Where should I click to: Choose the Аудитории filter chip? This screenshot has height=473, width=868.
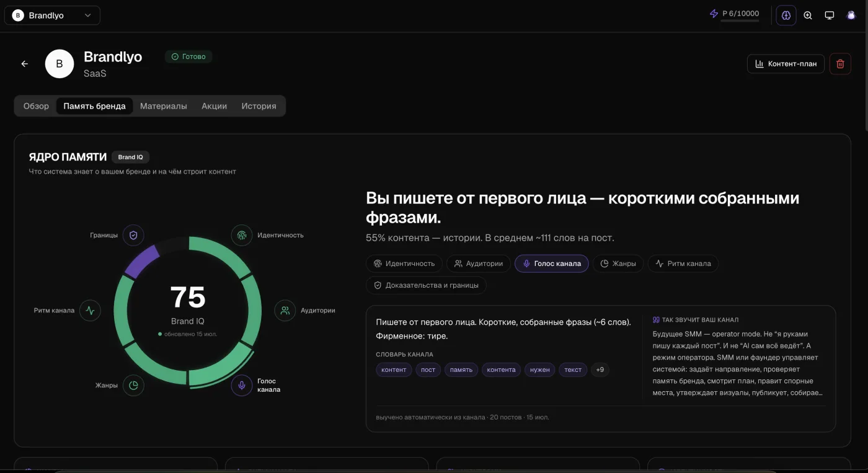point(479,263)
